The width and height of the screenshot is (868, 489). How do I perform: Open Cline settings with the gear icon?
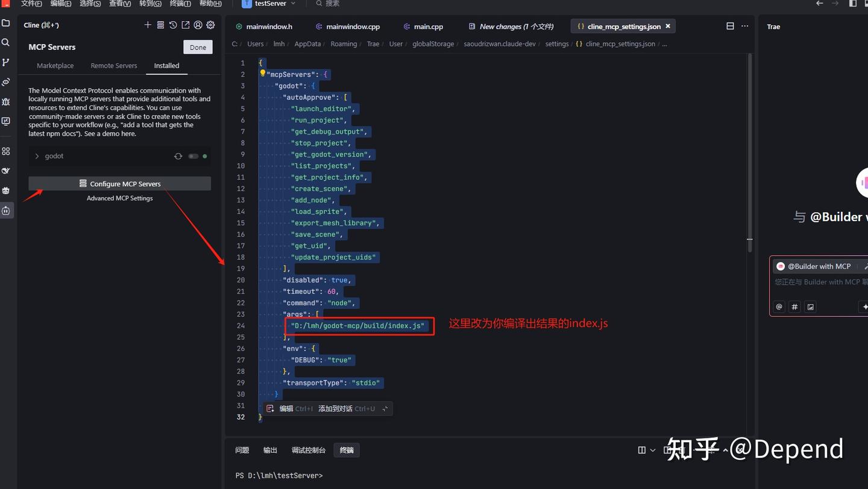tap(210, 25)
